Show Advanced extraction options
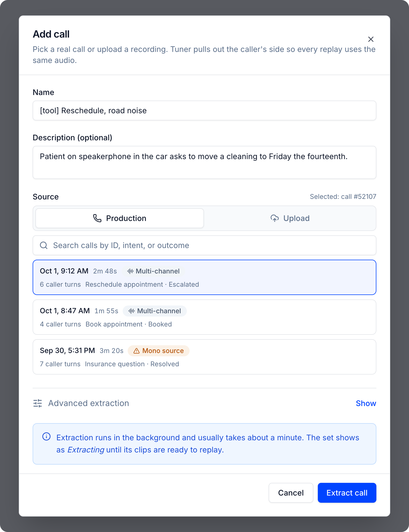Viewport: 409px width, 532px height. pos(366,403)
